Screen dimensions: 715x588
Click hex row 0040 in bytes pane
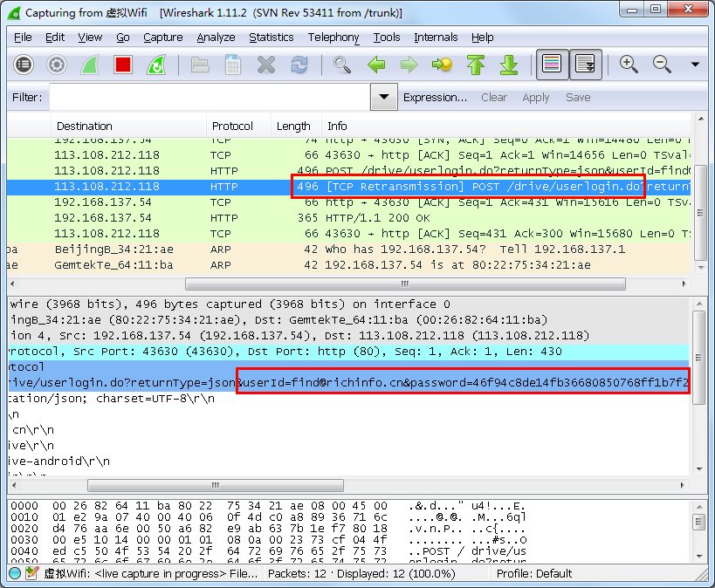269,551
